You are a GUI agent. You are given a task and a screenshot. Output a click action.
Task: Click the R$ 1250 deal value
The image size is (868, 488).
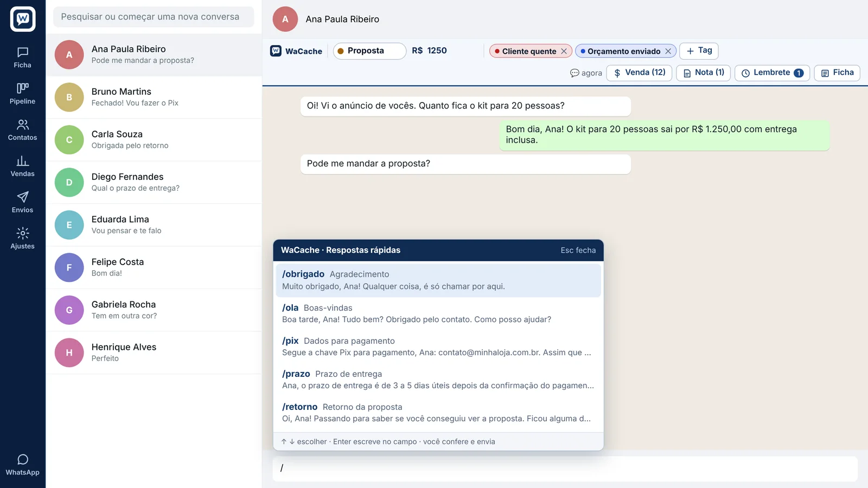pyautogui.click(x=429, y=50)
